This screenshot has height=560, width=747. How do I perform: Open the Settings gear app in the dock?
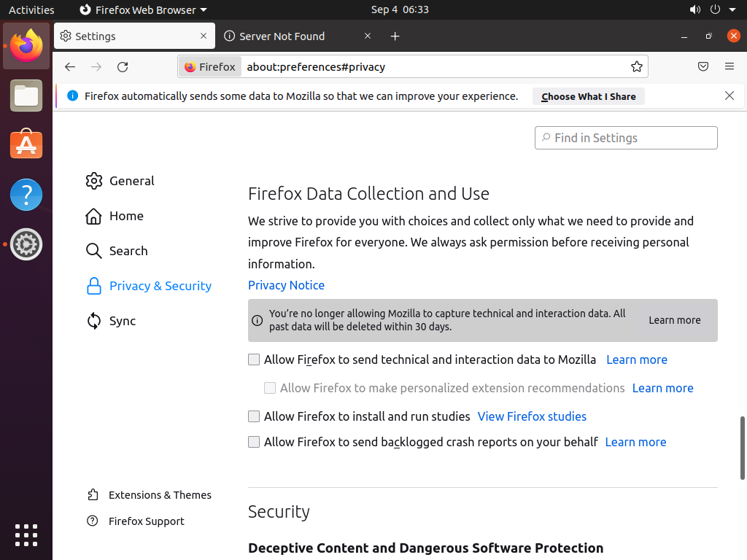click(26, 244)
